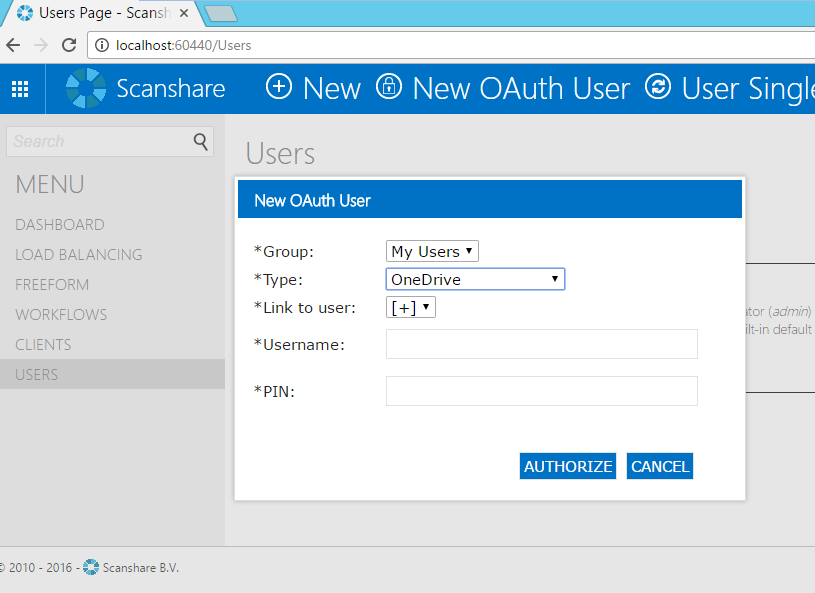Click the User Single toolbar label

(x=748, y=88)
